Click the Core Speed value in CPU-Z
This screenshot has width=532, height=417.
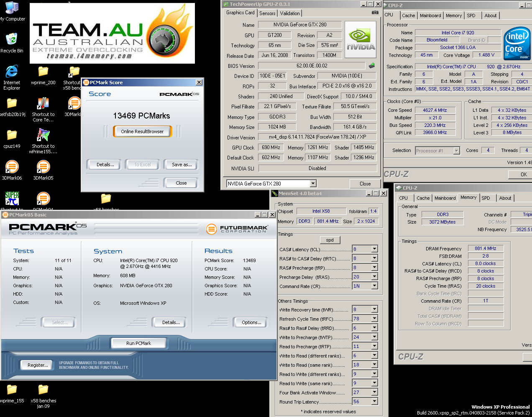pos(435,110)
